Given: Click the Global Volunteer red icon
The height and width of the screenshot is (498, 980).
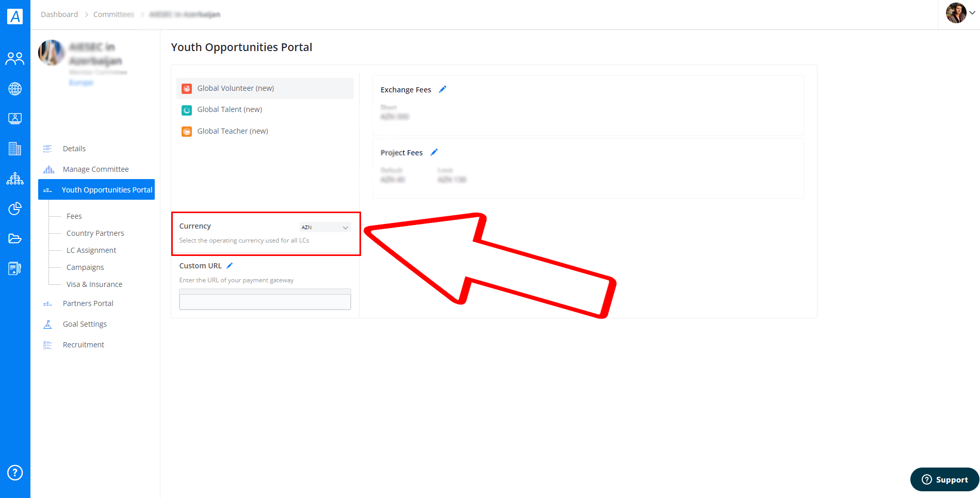Looking at the screenshot, I should [187, 88].
